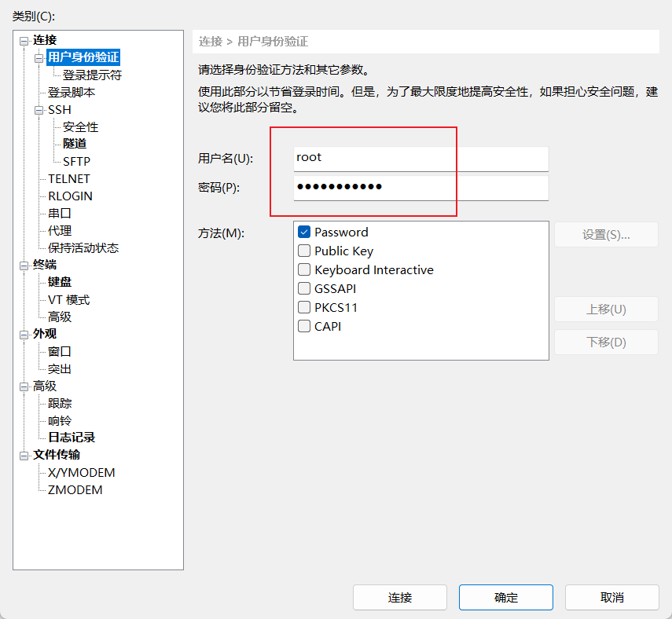The image size is (672, 619).
Task: Collapse the 用户身份验证 tree node
Action: click(39, 58)
